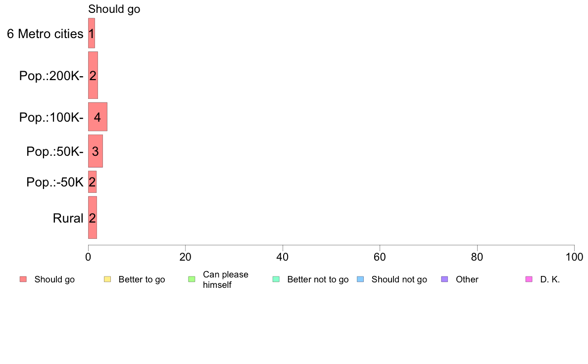Screen dimensions: 588x364
Task: Select the Pop.:200K- bar
Action: click(x=93, y=75)
